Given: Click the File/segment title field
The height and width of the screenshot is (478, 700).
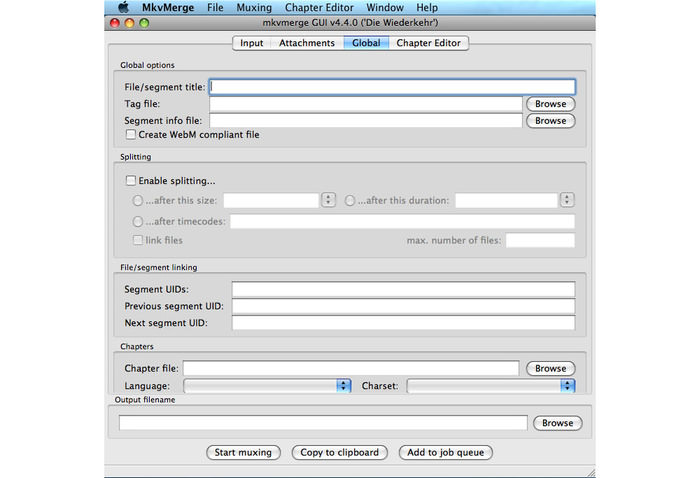Looking at the screenshot, I should click(x=392, y=87).
